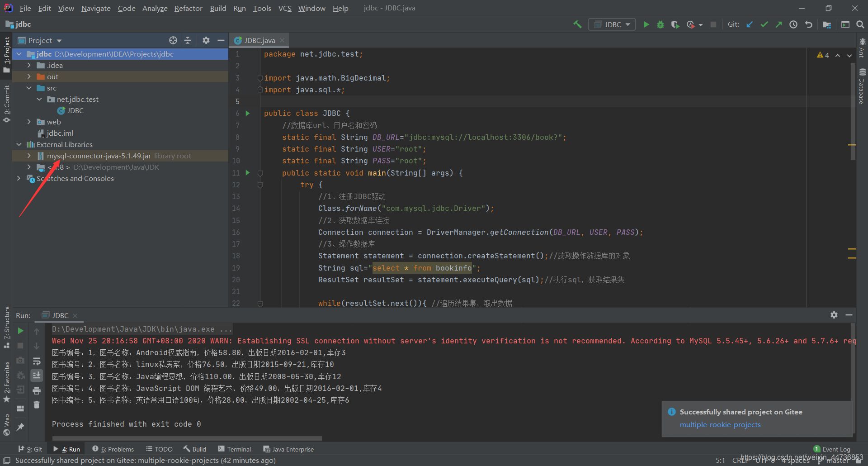Click the Profiler run icon
The image size is (868, 466).
tap(690, 24)
